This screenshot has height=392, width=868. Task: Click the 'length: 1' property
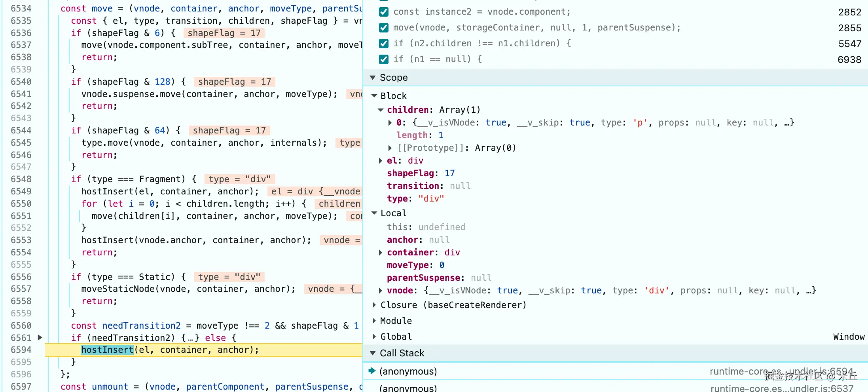pyautogui.click(x=420, y=135)
